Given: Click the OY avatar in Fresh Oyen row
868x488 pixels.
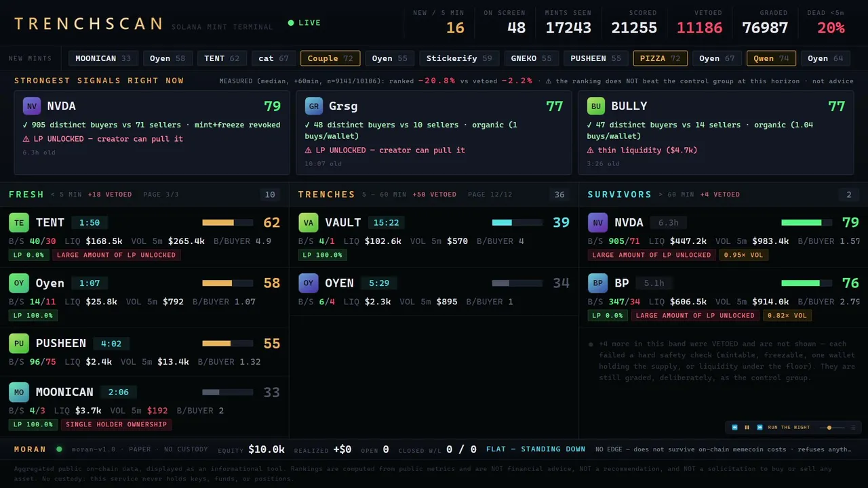Looking at the screenshot, I should click(19, 283).
